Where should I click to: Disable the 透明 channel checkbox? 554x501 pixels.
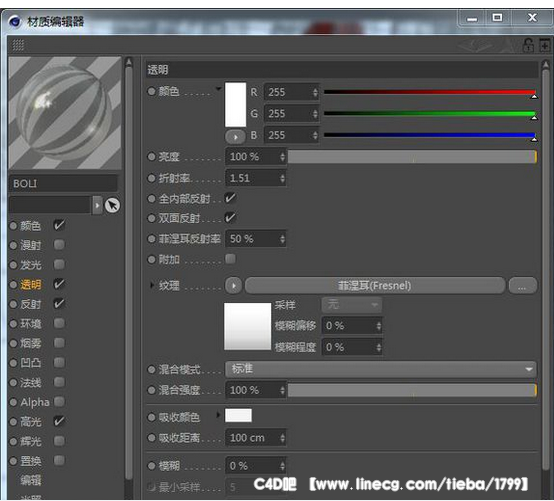pos(59,284)
